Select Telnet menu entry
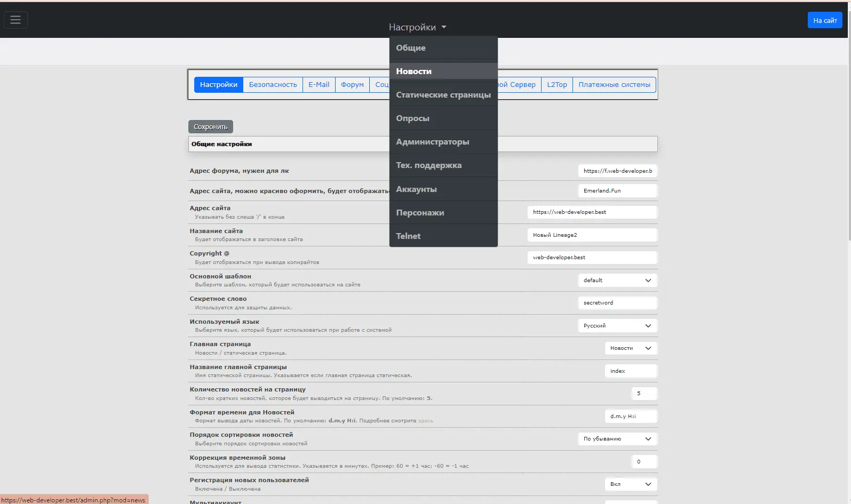Screen dimensions: 851x504 (443, 236)
